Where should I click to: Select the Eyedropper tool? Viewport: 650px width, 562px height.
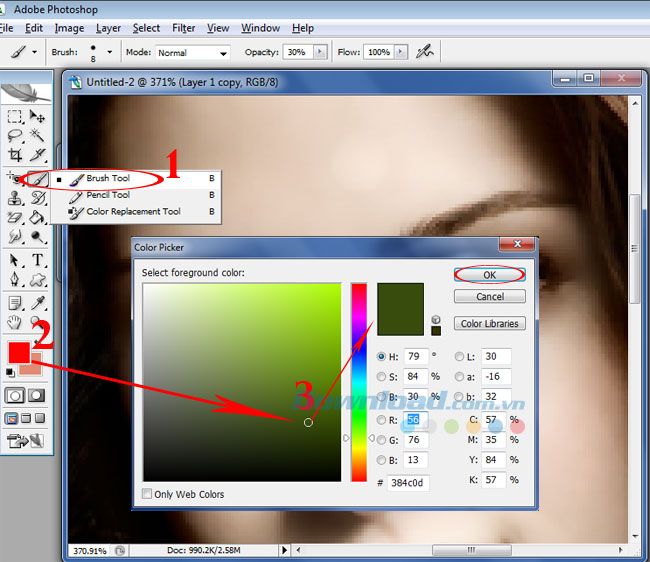point(37,303)
